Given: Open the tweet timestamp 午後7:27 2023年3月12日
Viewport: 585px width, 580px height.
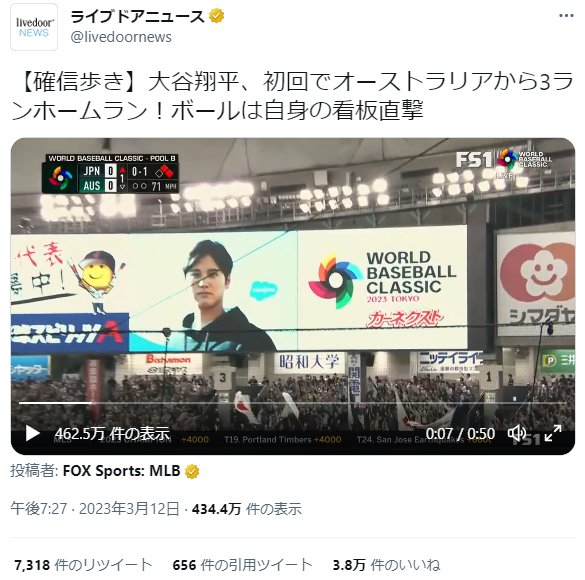Looking at the screenshot, I should click(95, 509).
